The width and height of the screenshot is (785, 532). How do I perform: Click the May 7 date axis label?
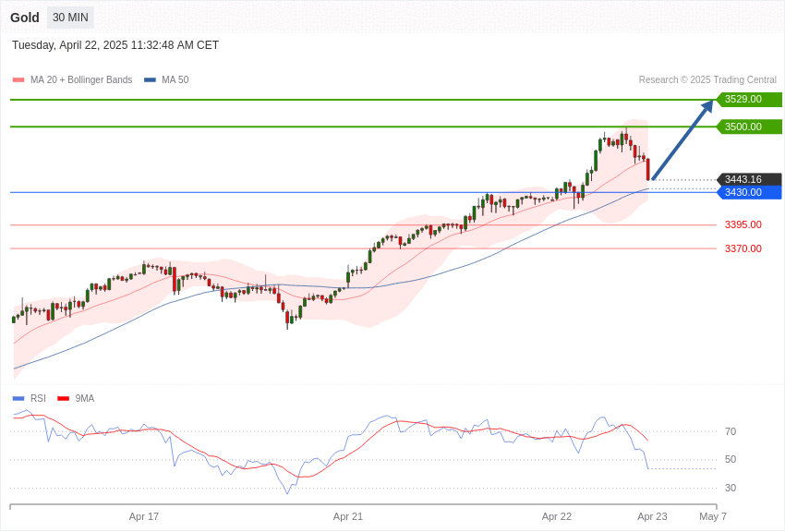pos(713,516)
